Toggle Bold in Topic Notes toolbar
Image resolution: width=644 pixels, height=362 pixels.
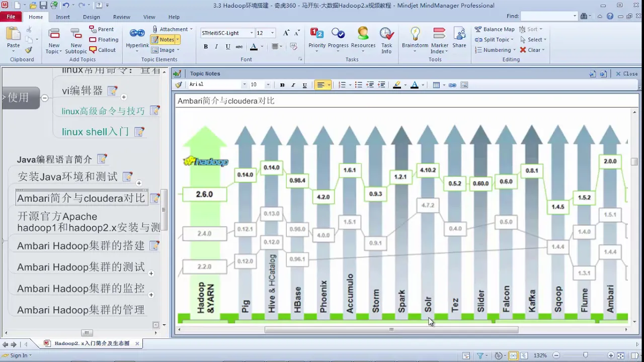pos(282,85)
